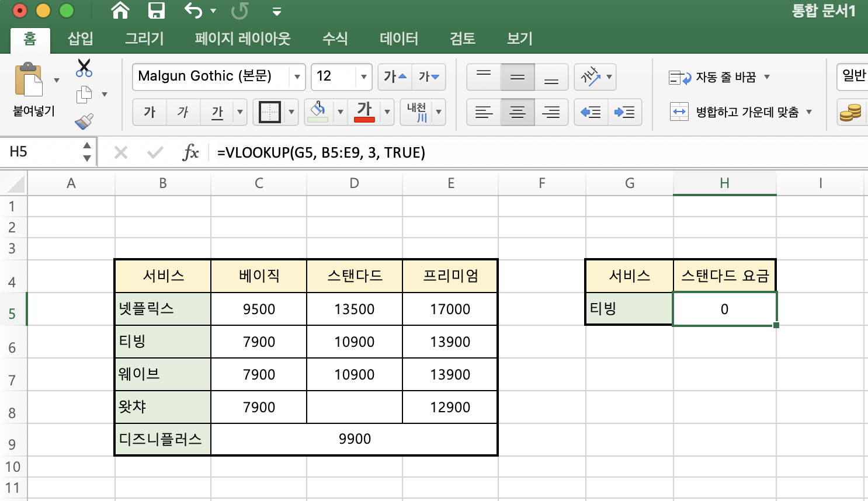Open the font name dropdown list
Screen dimensions: 868x501
pyautogui.click(x=297, y=77)
